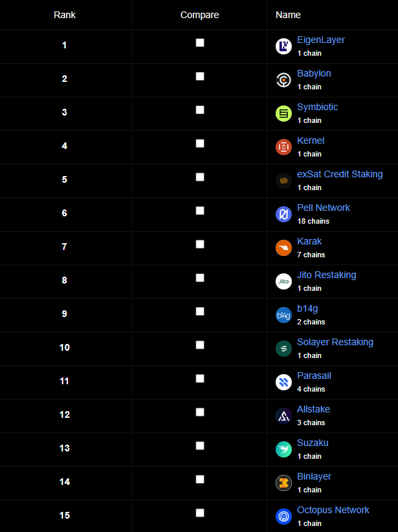Click the Pell Network logo icon
398x532 pixels.
point(284,214)
